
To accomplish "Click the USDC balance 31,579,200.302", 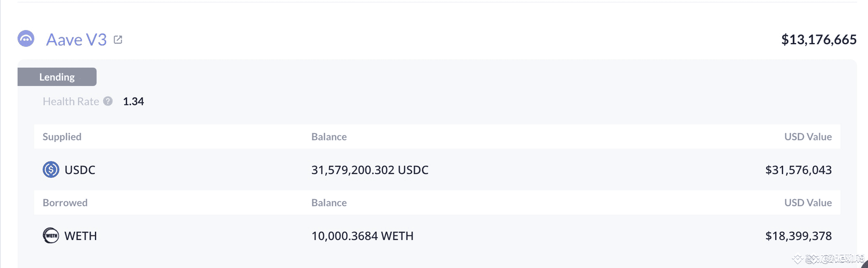I will [x=370, y=170].
